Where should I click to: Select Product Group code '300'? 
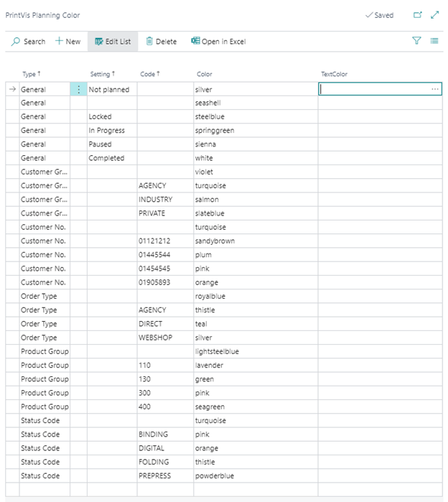(165, 393)
